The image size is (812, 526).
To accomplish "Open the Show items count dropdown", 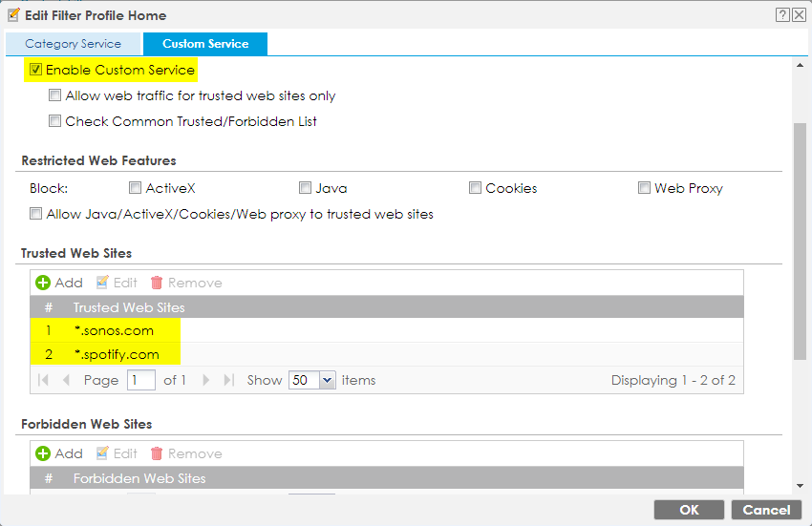I will click(x=328, y=380).
